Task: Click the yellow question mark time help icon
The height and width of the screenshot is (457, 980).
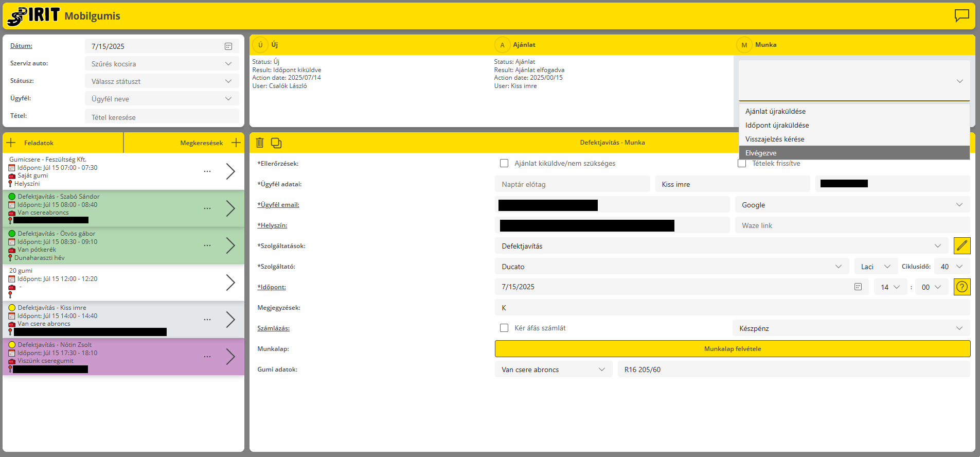Action: (961, 287)
